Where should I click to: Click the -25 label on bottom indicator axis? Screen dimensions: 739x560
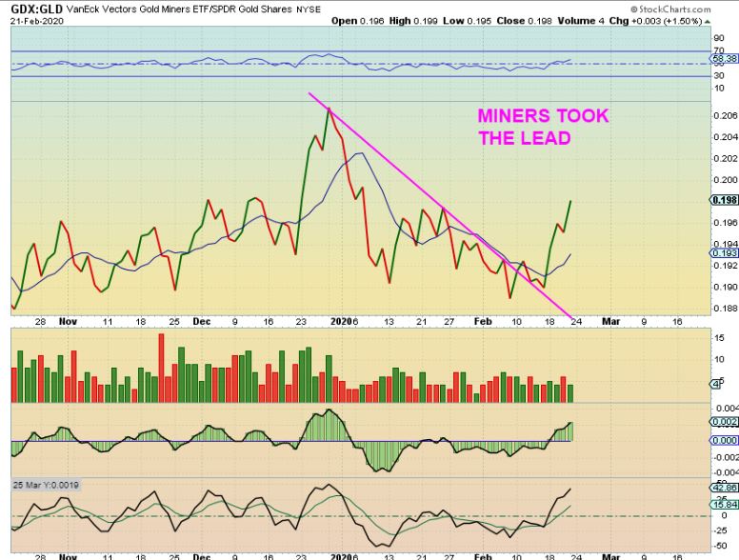[x=720, y=530]
